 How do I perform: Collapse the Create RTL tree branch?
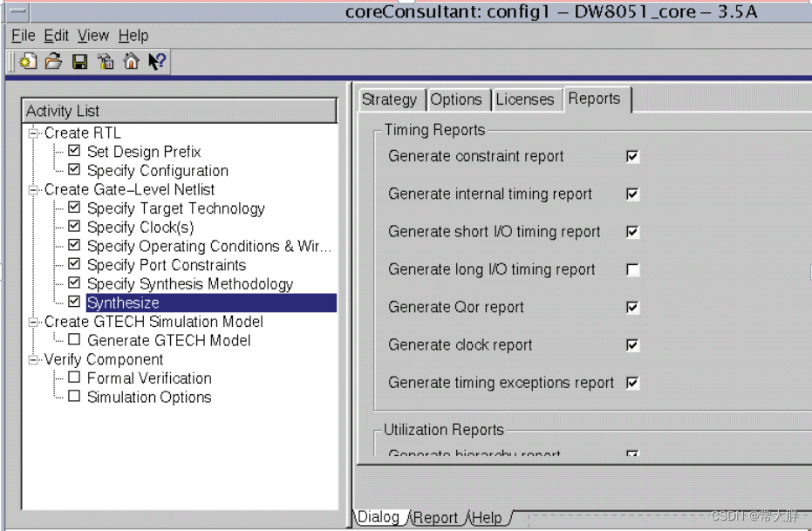pyautogui.click(x=32, y=133)
